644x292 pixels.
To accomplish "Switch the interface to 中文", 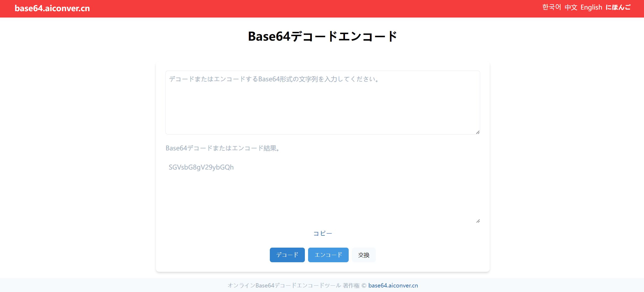I will point(570,7).
